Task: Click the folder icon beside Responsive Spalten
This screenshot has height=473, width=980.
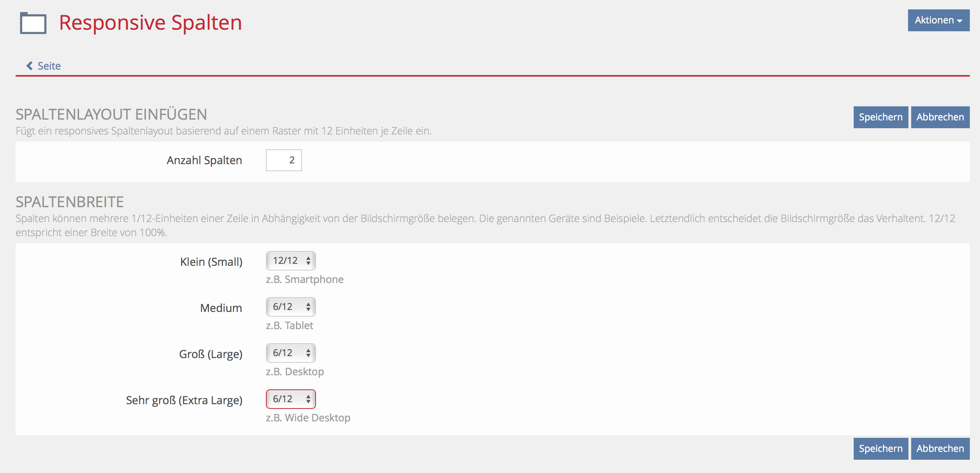Action: click(33, 23)
